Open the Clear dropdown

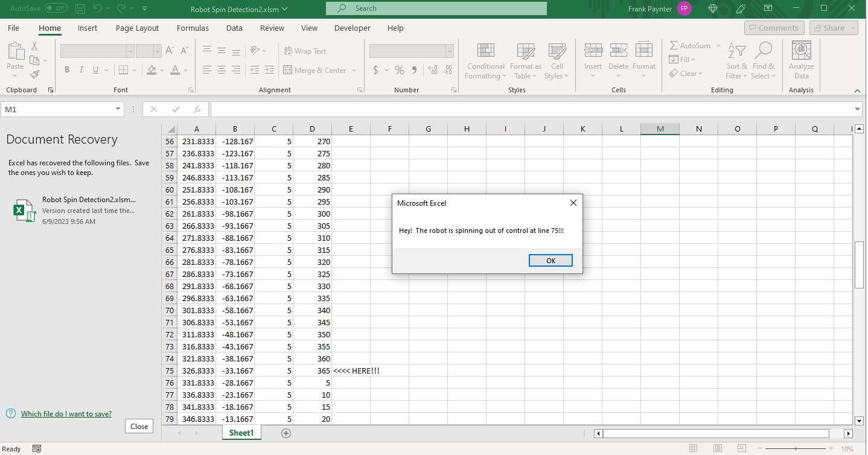point(686,73)
